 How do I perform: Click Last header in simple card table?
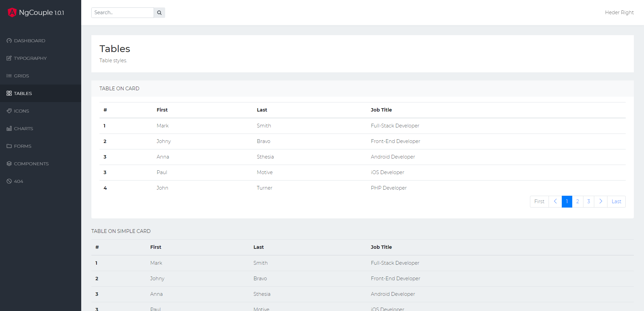point(259,247)
